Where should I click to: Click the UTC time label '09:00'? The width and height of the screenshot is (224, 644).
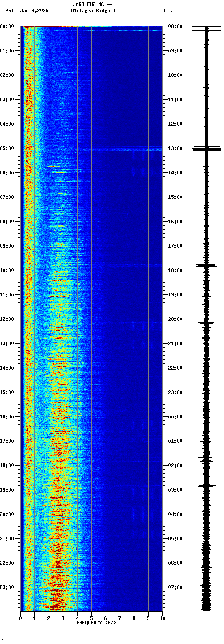[175, 51]
